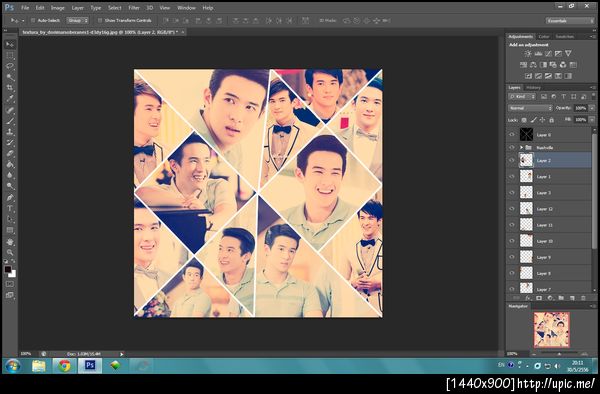Open the Window menu
600x394 pixels.
tap(185, 8)
